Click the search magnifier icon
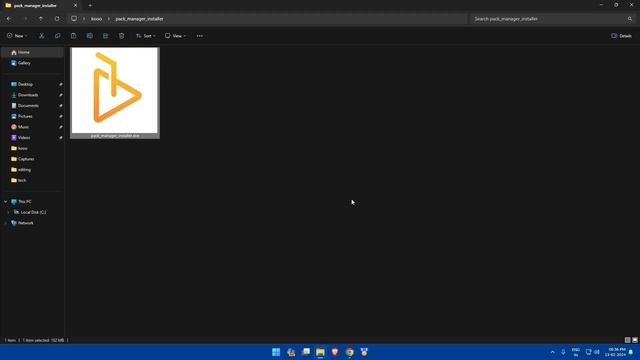The image size is (640, 360). pyautogui.click(x=630, y=19)
